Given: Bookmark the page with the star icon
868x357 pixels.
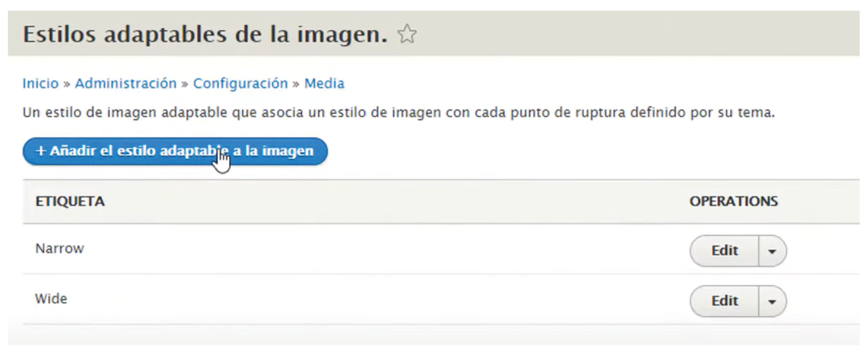Looking at the screenshot, I should pyautogui.click(x=407, y=35).
